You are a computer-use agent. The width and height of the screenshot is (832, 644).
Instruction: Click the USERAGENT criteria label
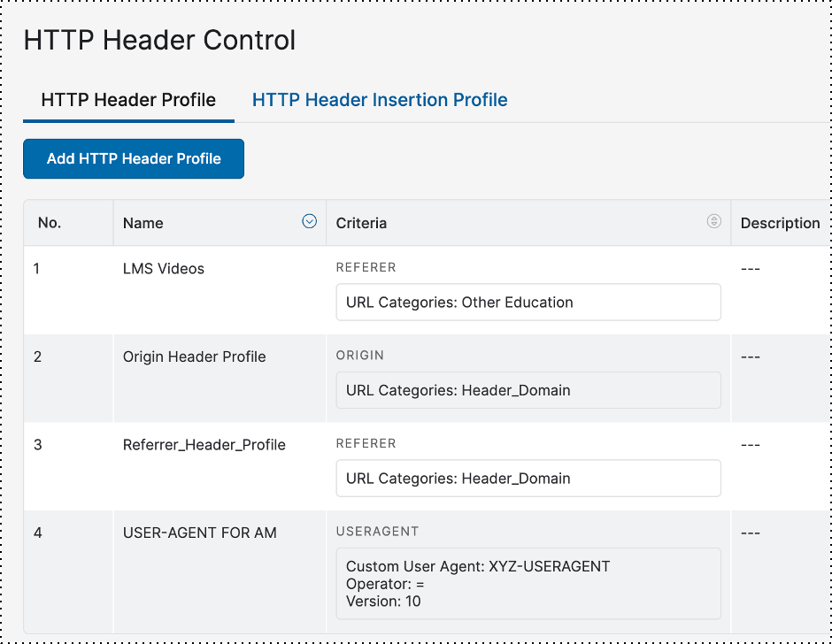[x=377, y=532]
